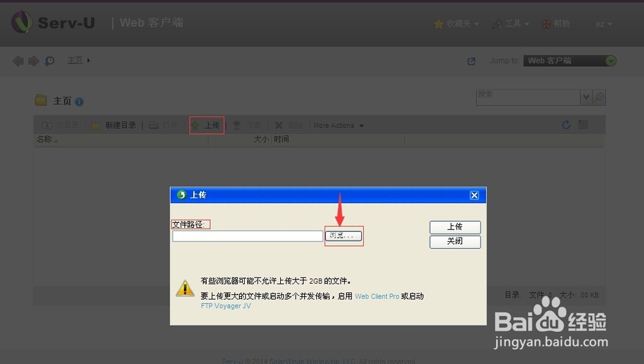Click the 主页 breadcrumb link

(x=75, y=61)
